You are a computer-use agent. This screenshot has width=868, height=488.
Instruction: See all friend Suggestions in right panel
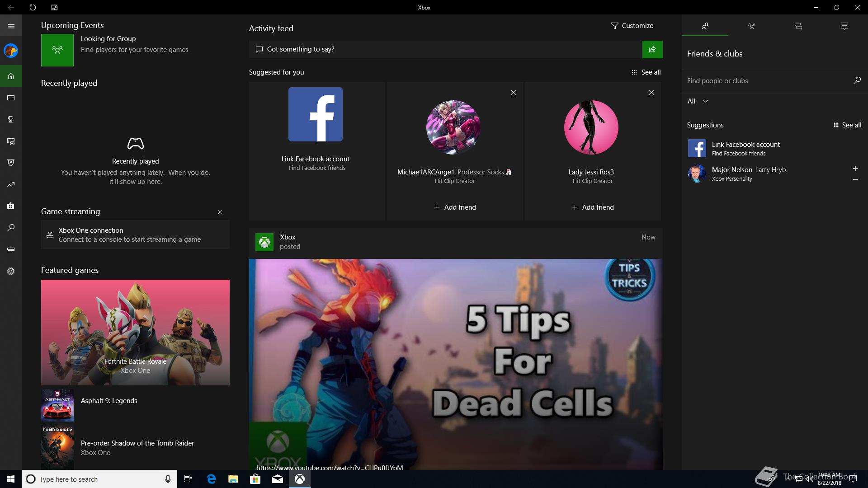(x=847, y=125)
